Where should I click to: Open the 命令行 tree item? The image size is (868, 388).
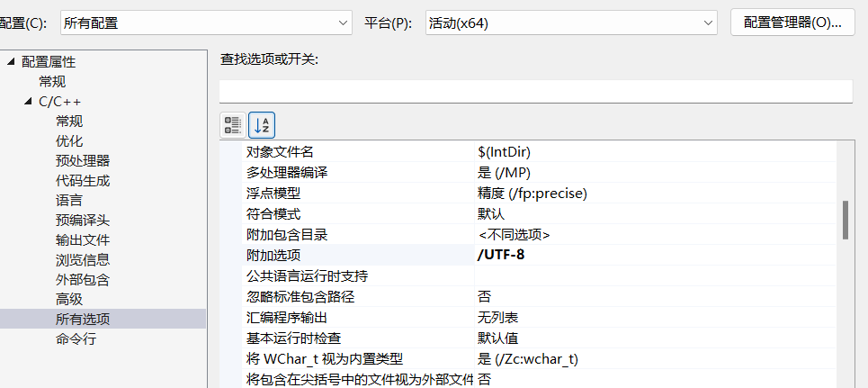coord(76,339)
